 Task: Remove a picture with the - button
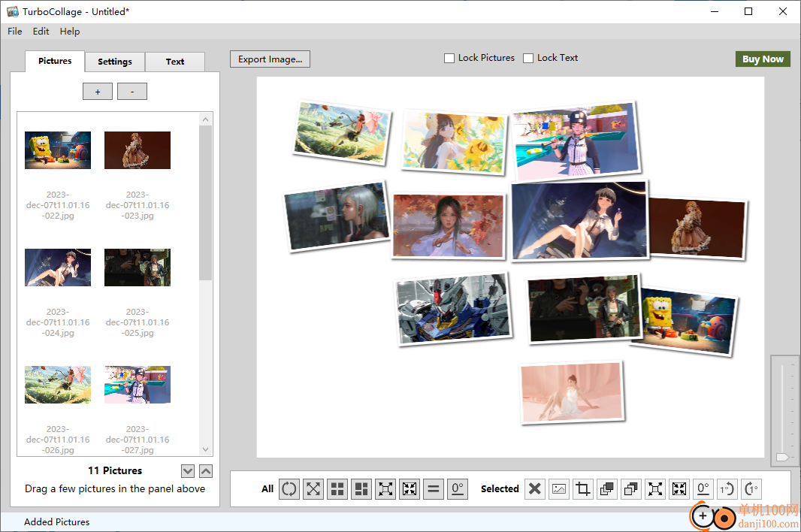[x=132, y=92]
